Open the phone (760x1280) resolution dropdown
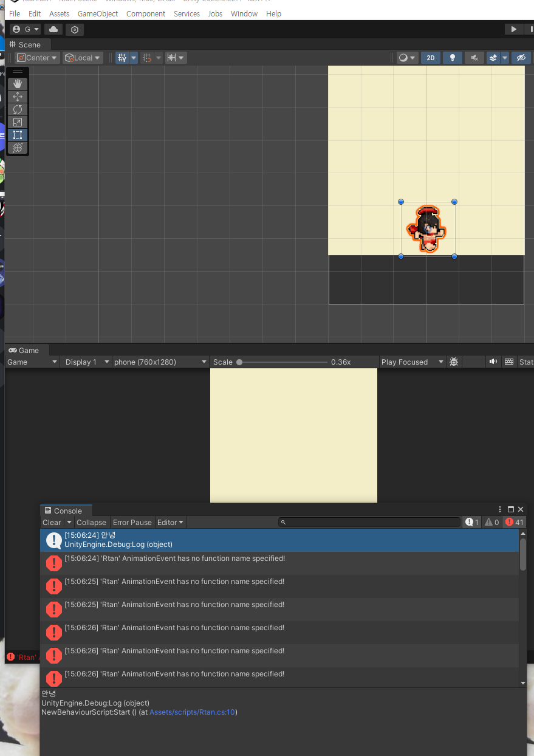The height and width of the screenshot is (756, 534). coord(160,362)
